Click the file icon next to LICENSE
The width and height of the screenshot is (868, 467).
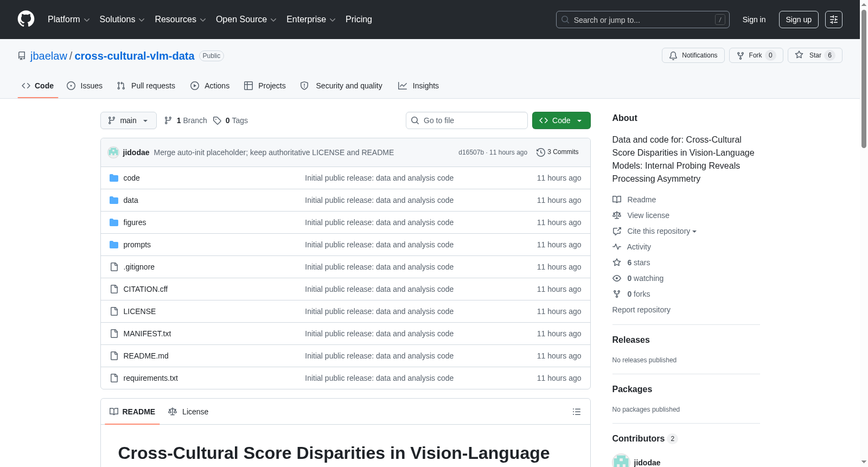point(114,311)
